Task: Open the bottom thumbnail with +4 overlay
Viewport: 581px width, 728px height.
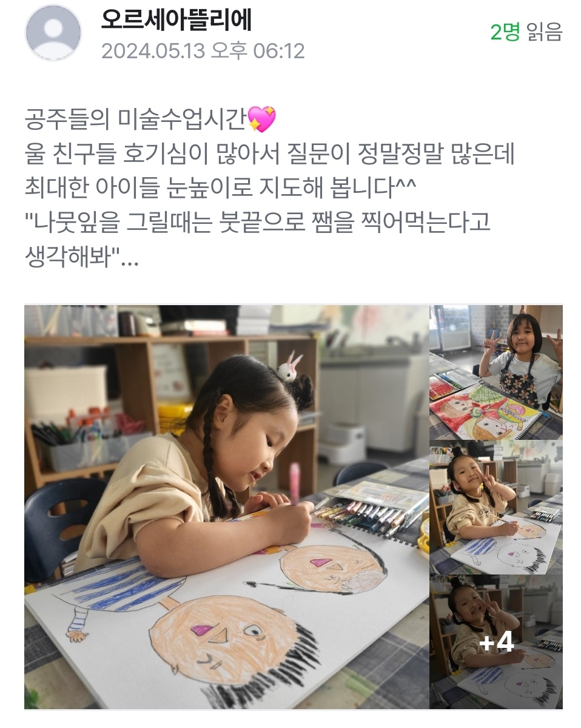Action: tap(496, 642)
